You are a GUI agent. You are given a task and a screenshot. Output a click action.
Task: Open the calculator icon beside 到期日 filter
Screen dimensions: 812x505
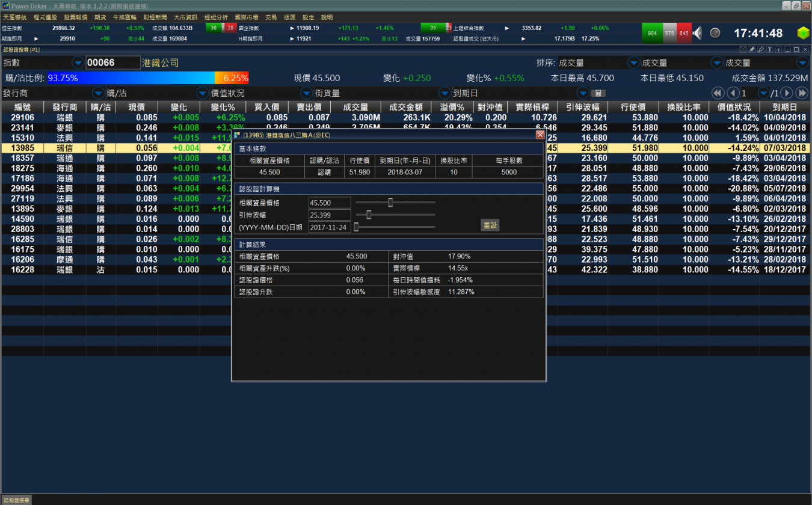click(x=598, y=93)
